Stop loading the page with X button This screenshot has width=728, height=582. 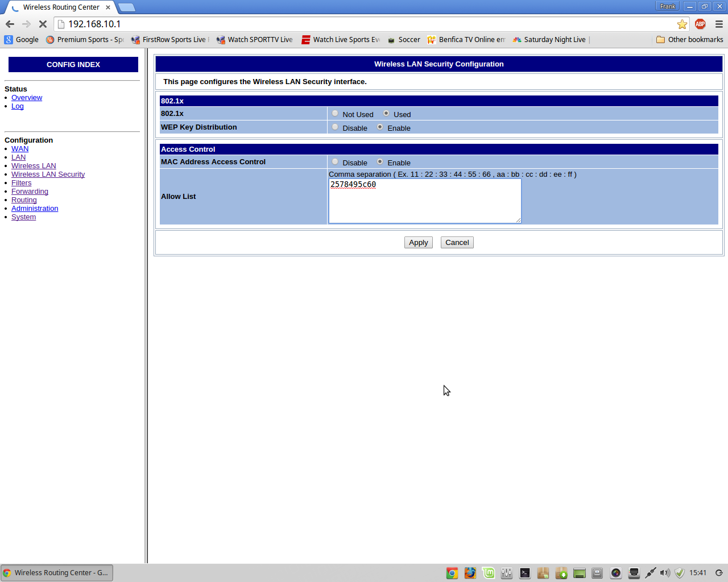43,24
